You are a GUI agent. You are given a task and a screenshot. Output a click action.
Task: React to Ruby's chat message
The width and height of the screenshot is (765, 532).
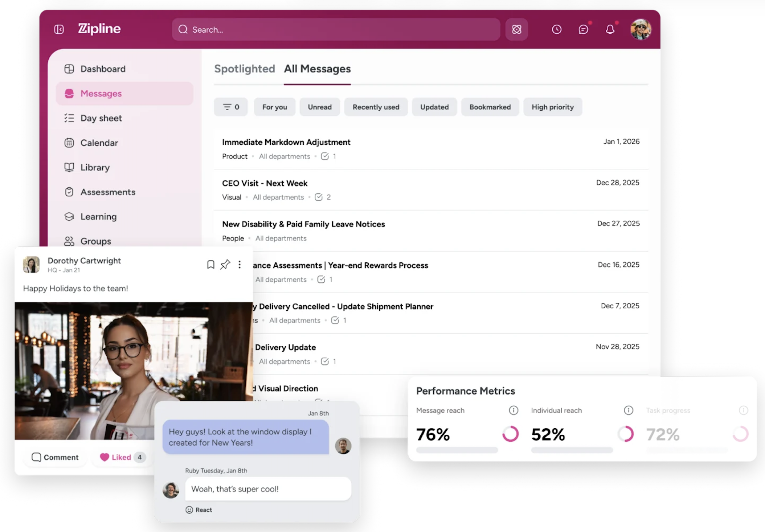click(199, 510)
